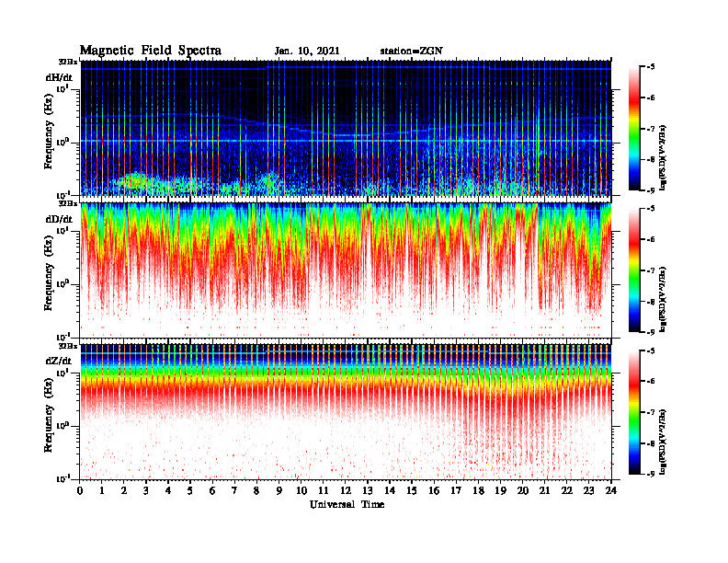This screenshot has width=728, height=563.
Task: Click hour "24" on Universal Time axis
Action: 611,490
